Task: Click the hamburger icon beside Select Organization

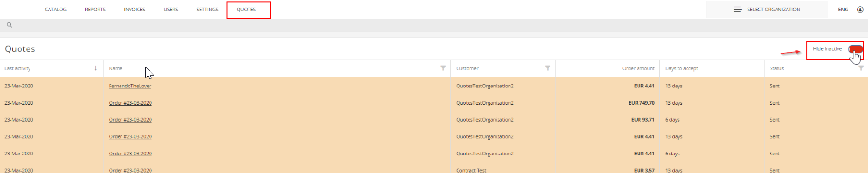Action: click(738, 10)
